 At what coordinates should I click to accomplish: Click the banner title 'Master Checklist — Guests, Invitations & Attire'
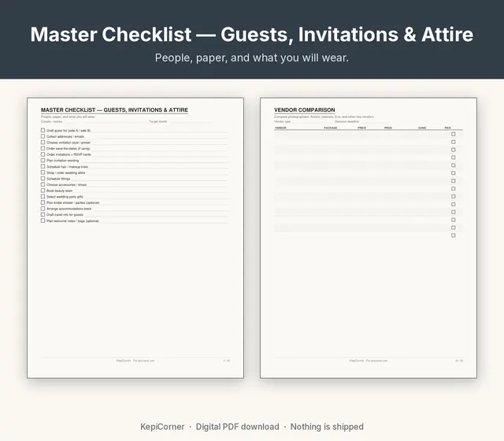coord(252,35)
